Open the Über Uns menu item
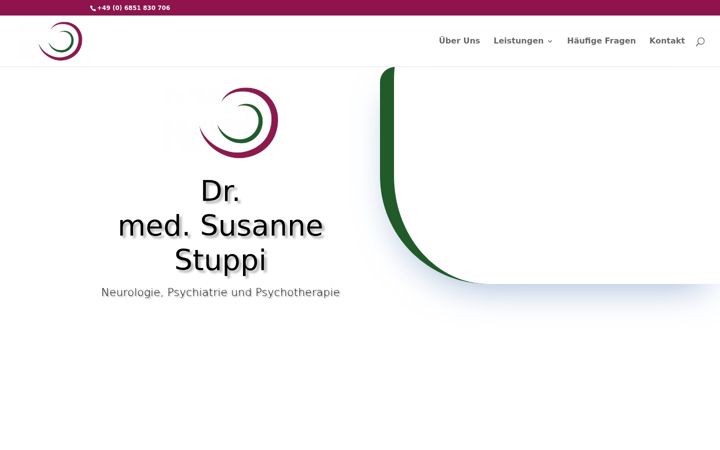720x450 pixels. pyautogui.click(x=459, y=40)
